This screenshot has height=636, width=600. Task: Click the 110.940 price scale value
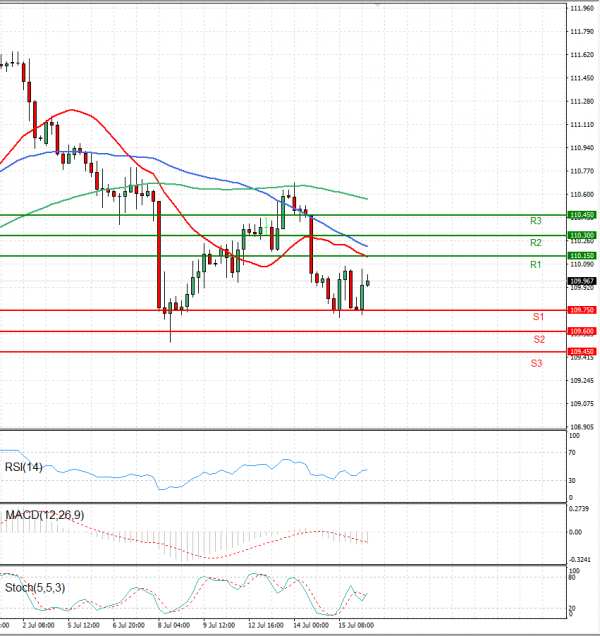582,148
